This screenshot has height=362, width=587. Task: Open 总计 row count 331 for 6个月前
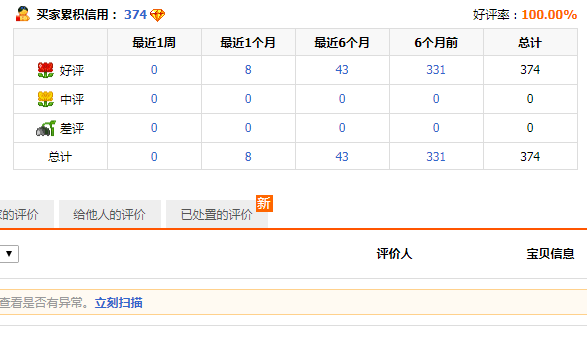pyautogui.click(x=436, y=156)
